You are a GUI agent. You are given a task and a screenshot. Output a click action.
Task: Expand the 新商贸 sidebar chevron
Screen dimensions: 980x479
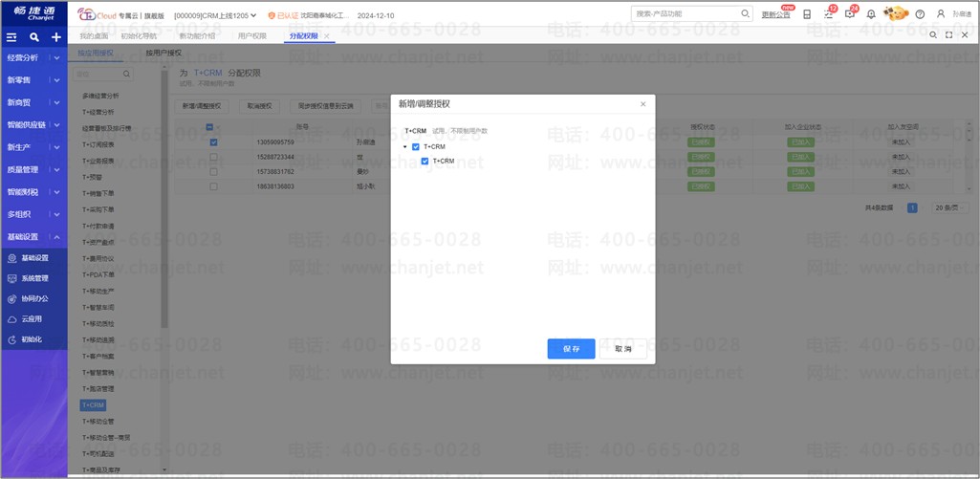[56, 102]
